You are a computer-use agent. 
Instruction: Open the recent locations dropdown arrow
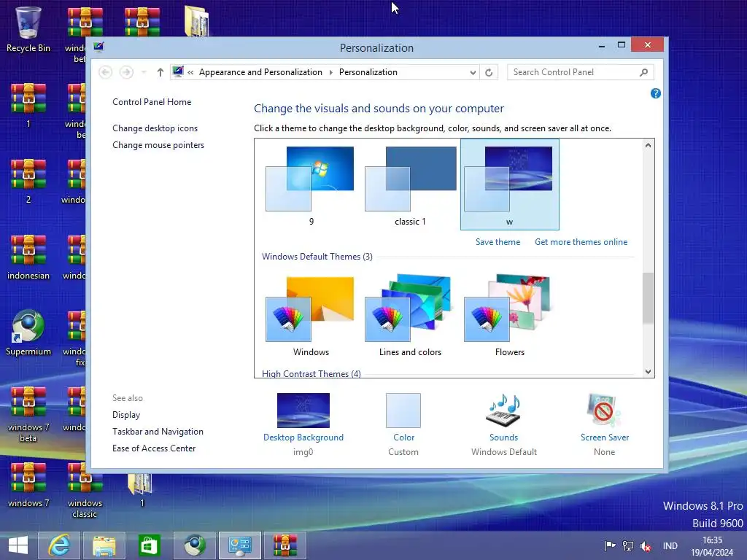[x=144, y=72]
